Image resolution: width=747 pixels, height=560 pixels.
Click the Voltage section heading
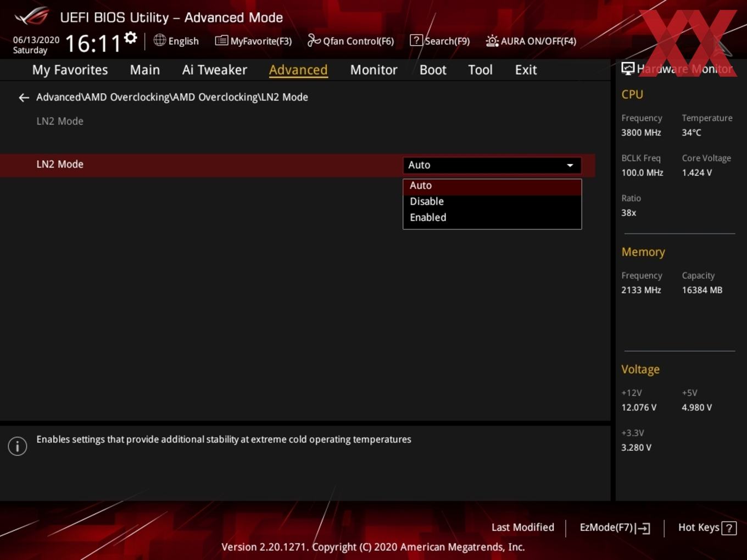point(640,369)
